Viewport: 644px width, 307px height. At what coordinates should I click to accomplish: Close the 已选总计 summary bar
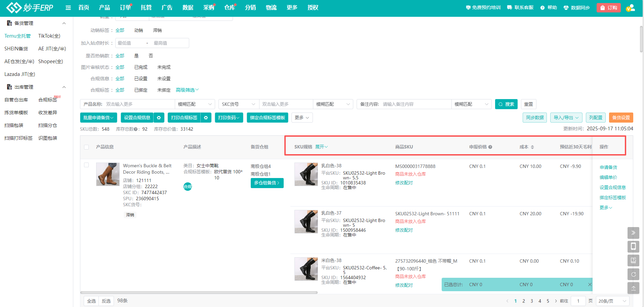point(590,284)
